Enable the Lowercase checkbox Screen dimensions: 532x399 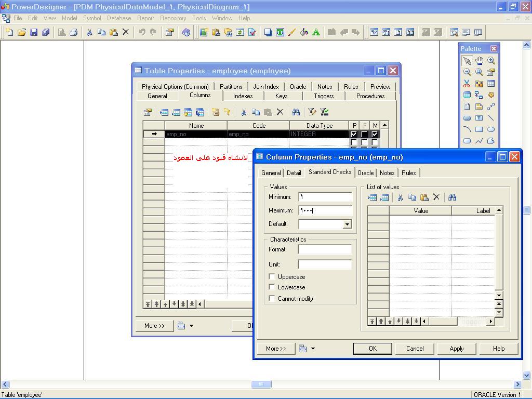coord(272,287)
